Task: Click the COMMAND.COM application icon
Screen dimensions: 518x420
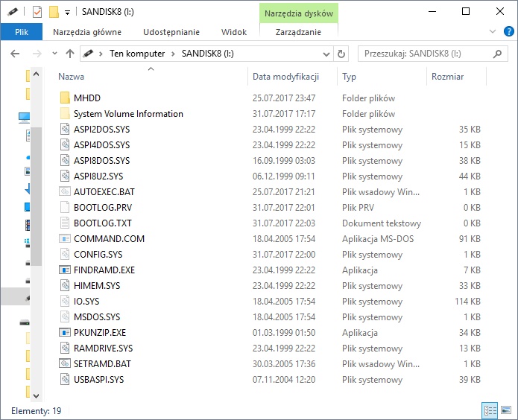Action: [x=65, y=238]
